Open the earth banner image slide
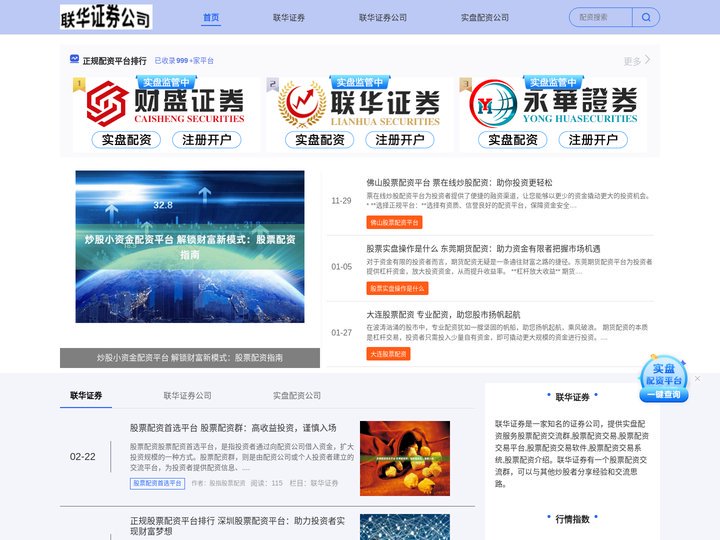Image resolution: width=720 pixels, height=540 pixels. pos(190,247)
